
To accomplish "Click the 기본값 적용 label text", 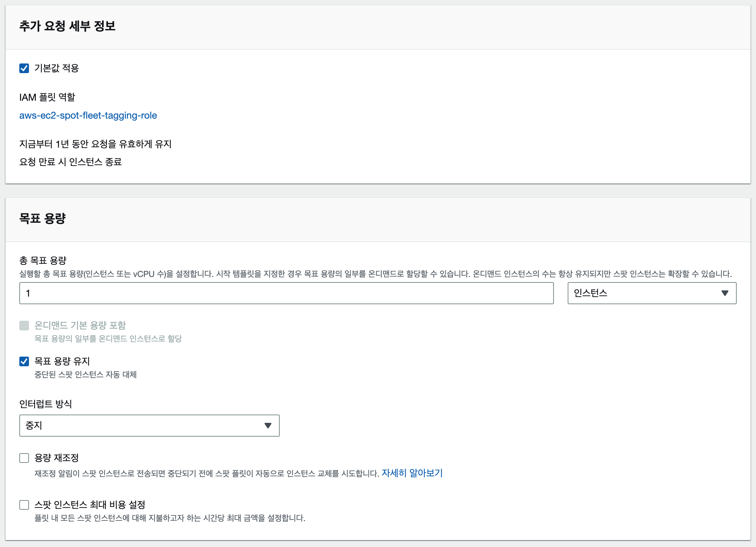I will 57,68.
